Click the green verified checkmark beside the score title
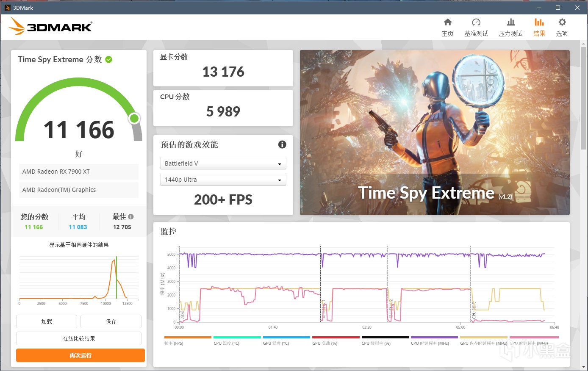The image size is (588, 371). click(108, 59)
